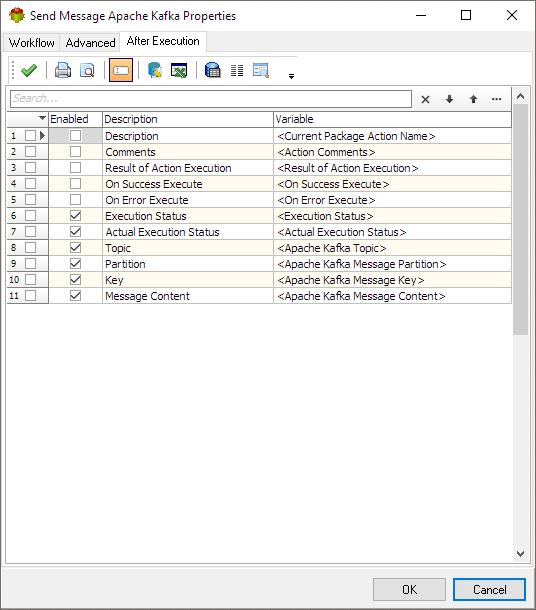
Task: Open the Print Preview toolbar icon
Action: point(87,70)
